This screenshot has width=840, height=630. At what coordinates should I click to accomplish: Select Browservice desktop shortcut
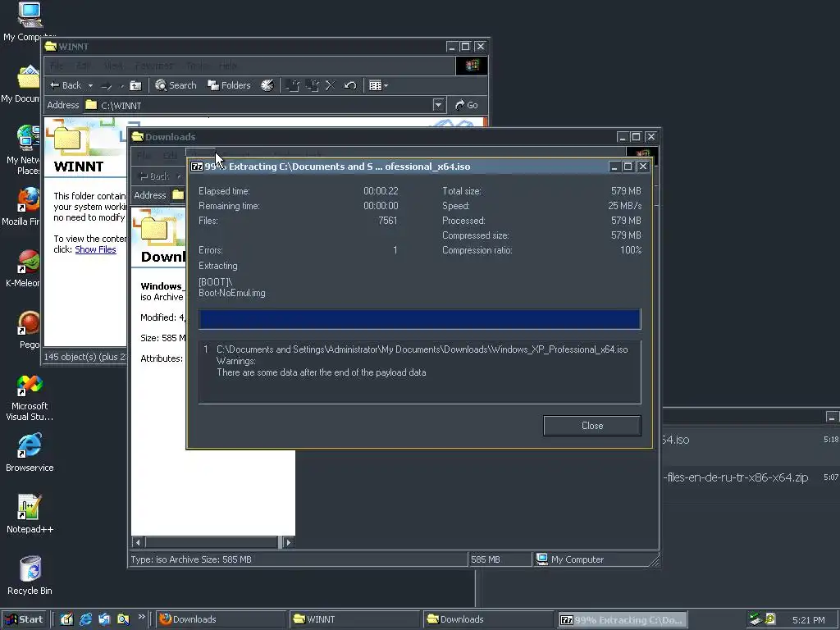click(x=30, y=453)
